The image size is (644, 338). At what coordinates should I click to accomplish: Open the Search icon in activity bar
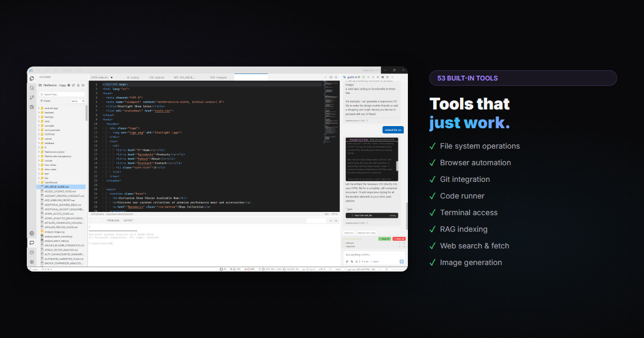[32, 88]
